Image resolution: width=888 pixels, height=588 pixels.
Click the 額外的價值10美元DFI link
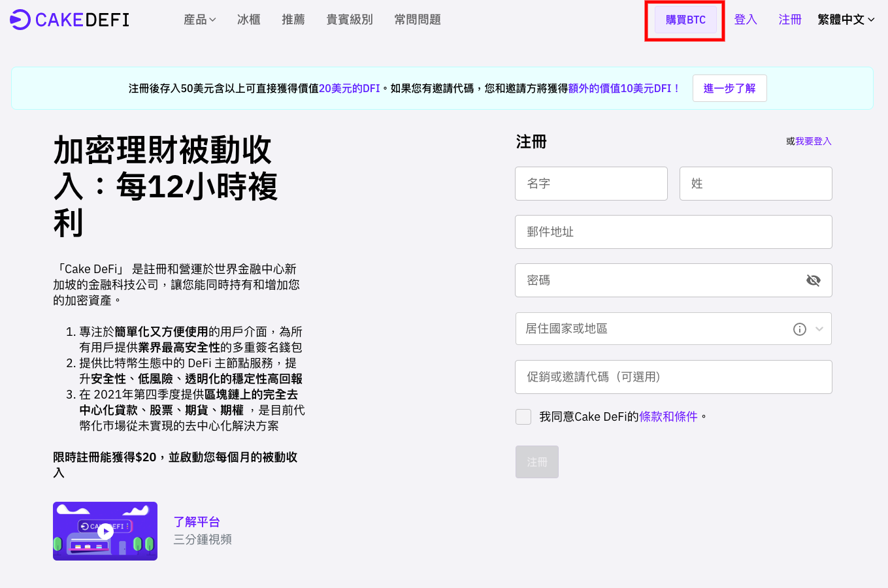pos(624,88)
